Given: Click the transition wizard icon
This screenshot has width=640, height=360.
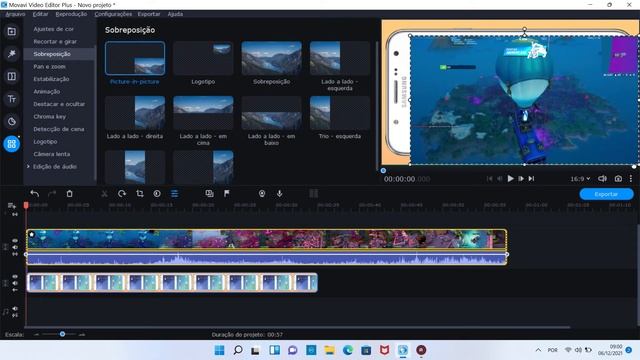Looking at the screenshot, I should tap(209, 193).
